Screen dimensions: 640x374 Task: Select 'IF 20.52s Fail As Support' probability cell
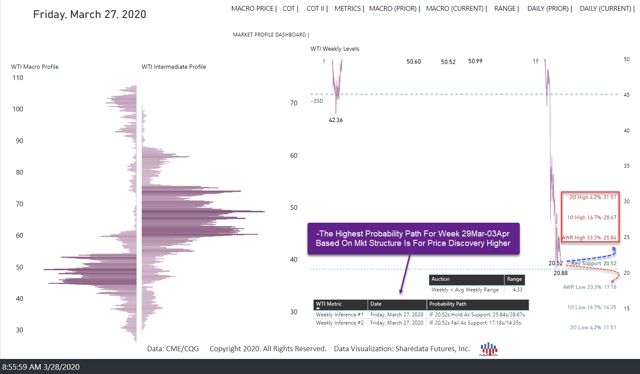click(476, 323)
